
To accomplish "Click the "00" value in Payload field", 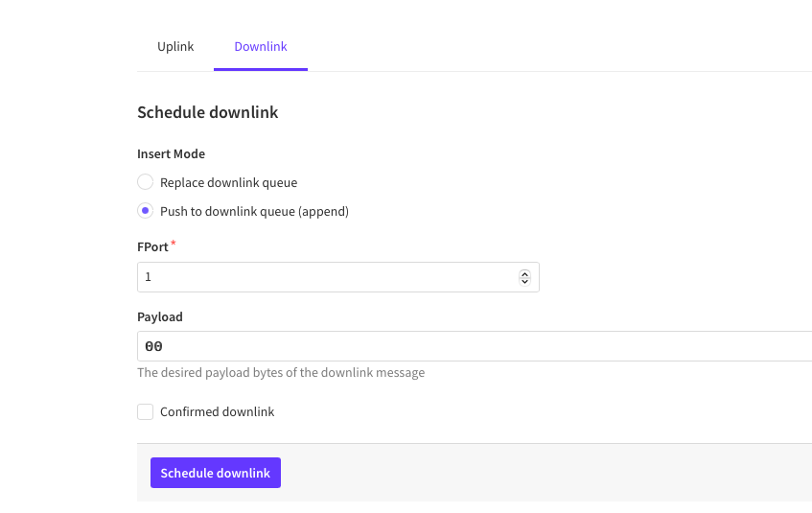I will click(x=153, y=346).
